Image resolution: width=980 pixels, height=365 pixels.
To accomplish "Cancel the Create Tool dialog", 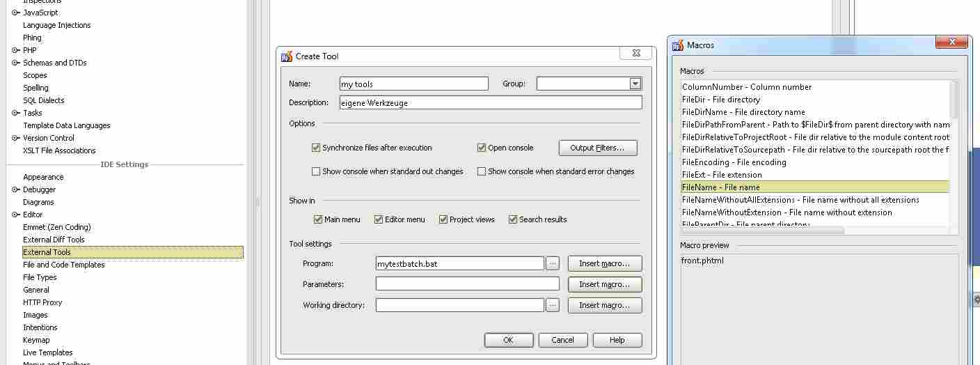I will pos(562,340).
